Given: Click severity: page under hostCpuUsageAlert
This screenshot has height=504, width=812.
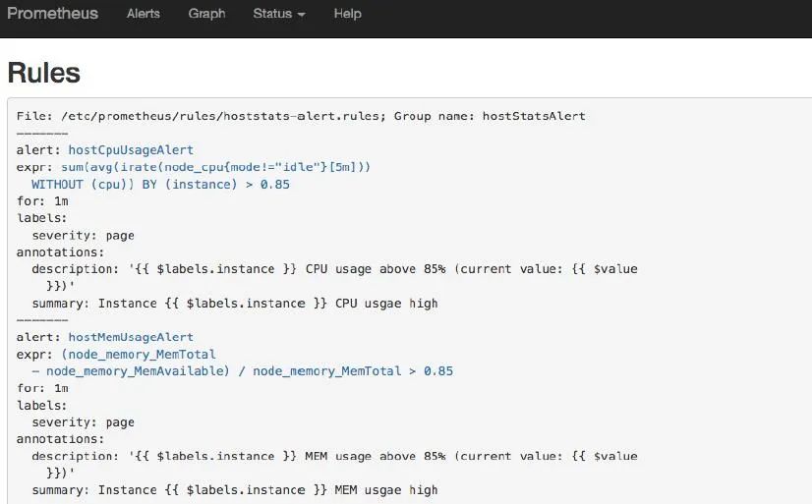Looking at the screenshot, I should (83, 235).
